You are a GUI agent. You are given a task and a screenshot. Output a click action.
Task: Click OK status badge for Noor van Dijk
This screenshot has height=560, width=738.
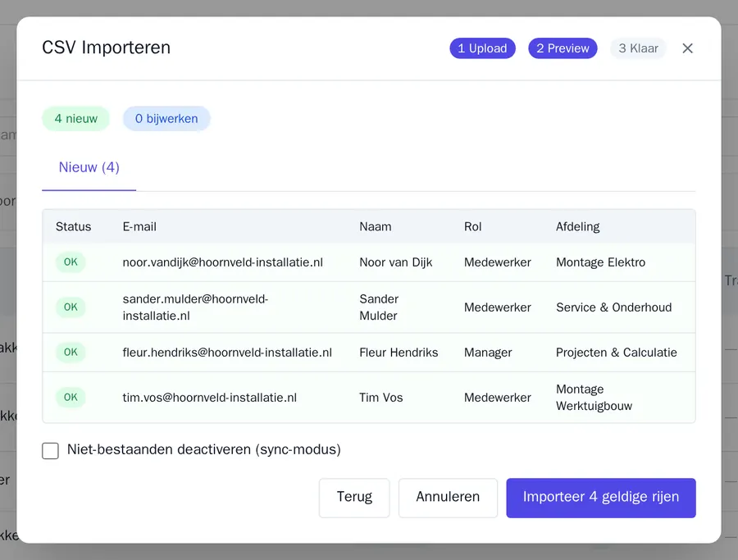71,262
